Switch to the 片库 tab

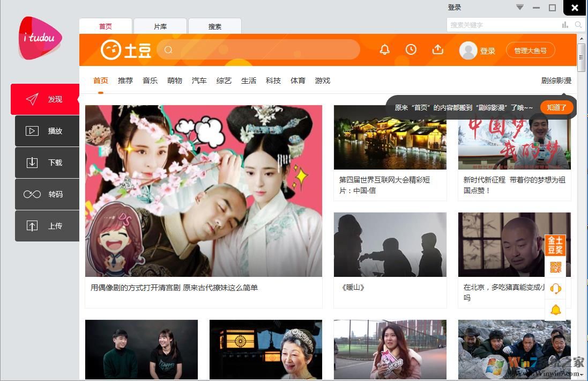coord(160,26)
